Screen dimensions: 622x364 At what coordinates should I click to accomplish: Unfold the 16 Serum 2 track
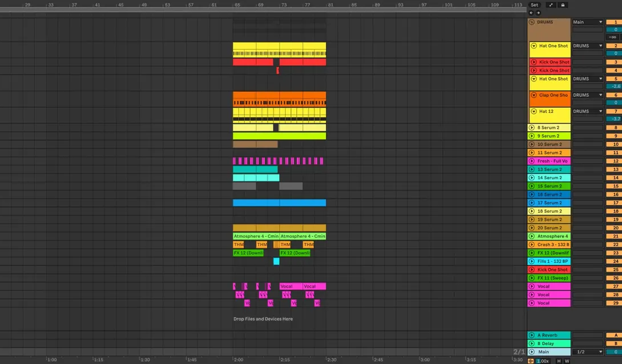(x=532, y=195)
